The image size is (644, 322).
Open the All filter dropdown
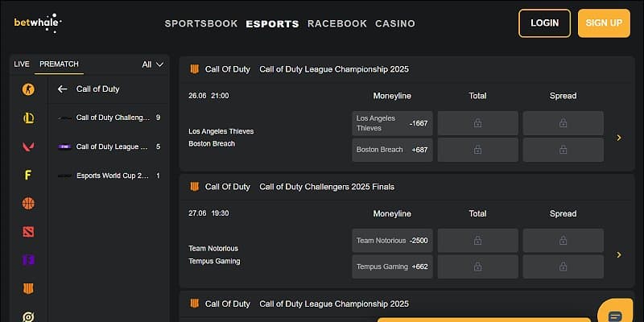[152, 64]
